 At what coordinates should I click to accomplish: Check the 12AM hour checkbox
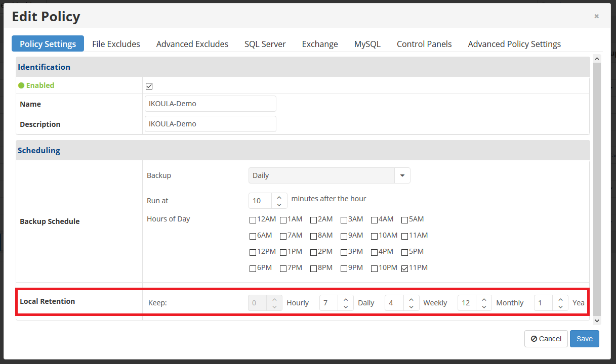coord(253,220)
